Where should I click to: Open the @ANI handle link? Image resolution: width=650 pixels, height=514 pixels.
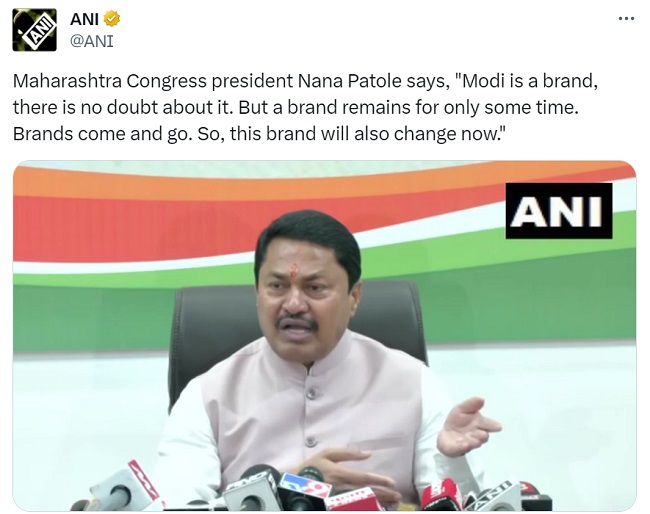(x=92, y=41)
